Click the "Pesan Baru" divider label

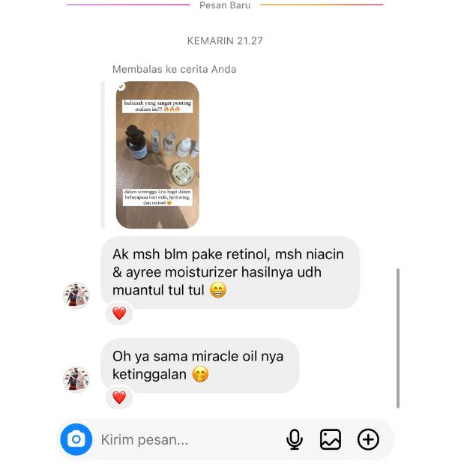225,5
